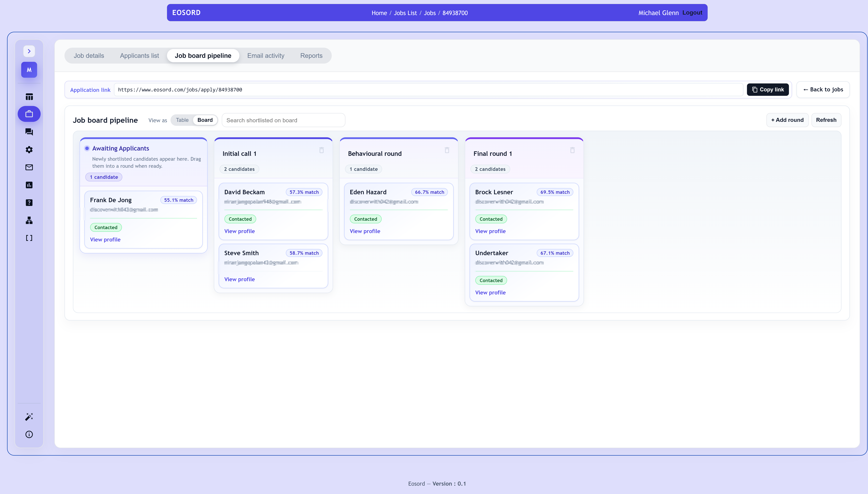Image resolution: width=868 pixels, height=494 pixels.
Task: Open the mail envelope icon in sidebar
Action: point(29,167)
